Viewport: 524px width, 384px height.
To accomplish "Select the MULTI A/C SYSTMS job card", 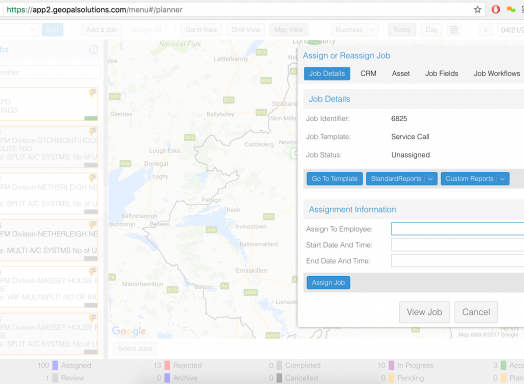I will click(x=49, y=240).
